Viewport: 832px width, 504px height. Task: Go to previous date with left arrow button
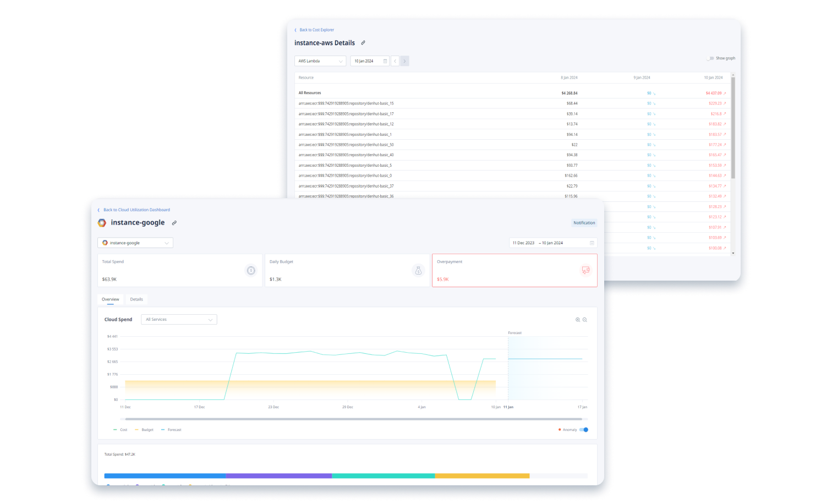click(x=395, y=61)
